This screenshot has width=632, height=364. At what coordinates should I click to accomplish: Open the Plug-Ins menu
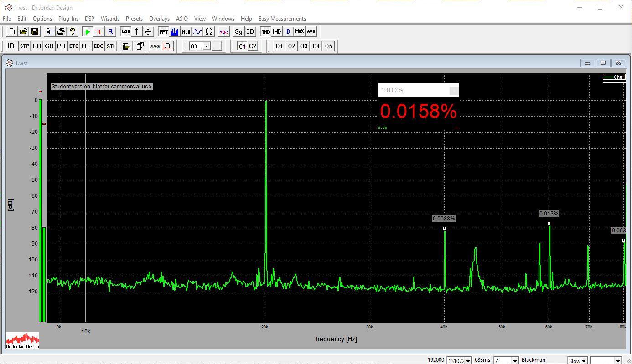click(68, 19)
